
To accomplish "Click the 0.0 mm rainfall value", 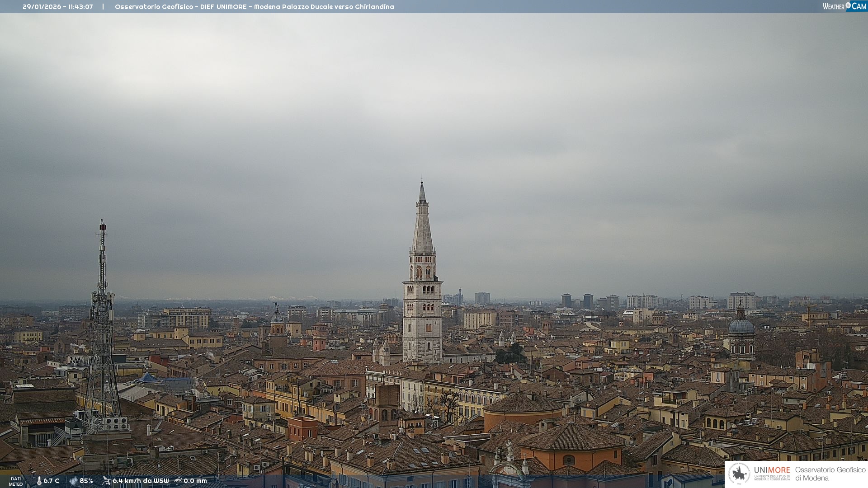I will pyautogui.click(x=195, y=481).
